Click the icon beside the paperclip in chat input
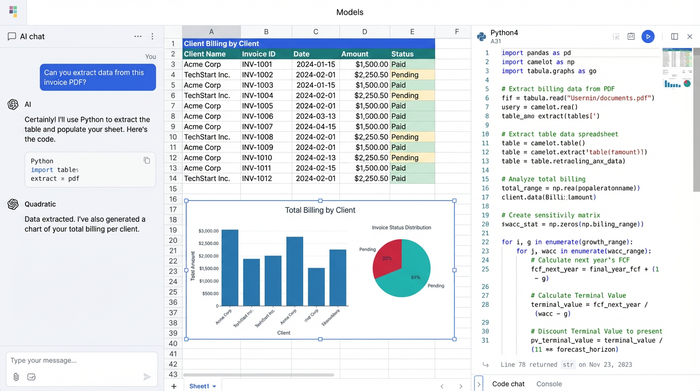The image size is (700, 391). (31, 377)
